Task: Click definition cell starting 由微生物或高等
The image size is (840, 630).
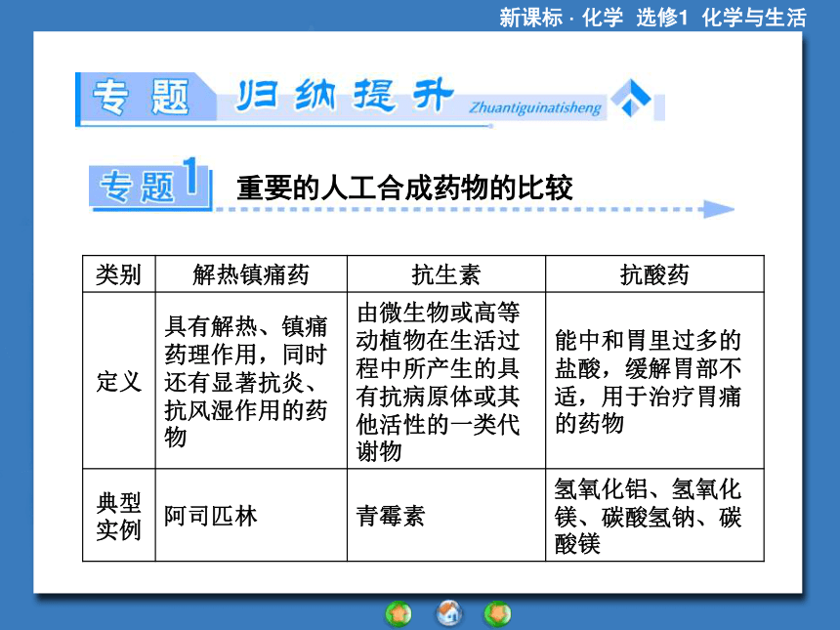Action: (x=446, y=380)
